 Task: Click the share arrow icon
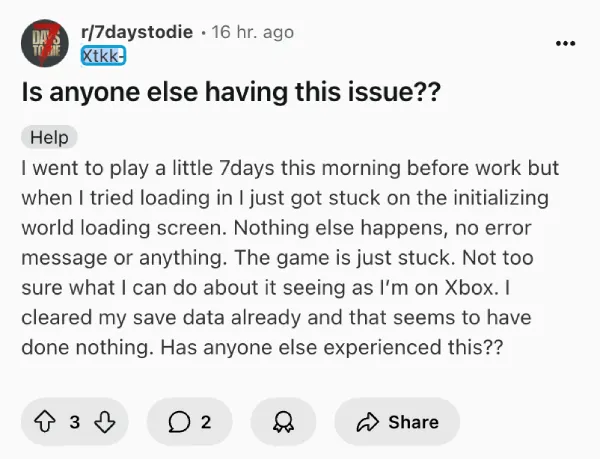(x=367, y=422)
